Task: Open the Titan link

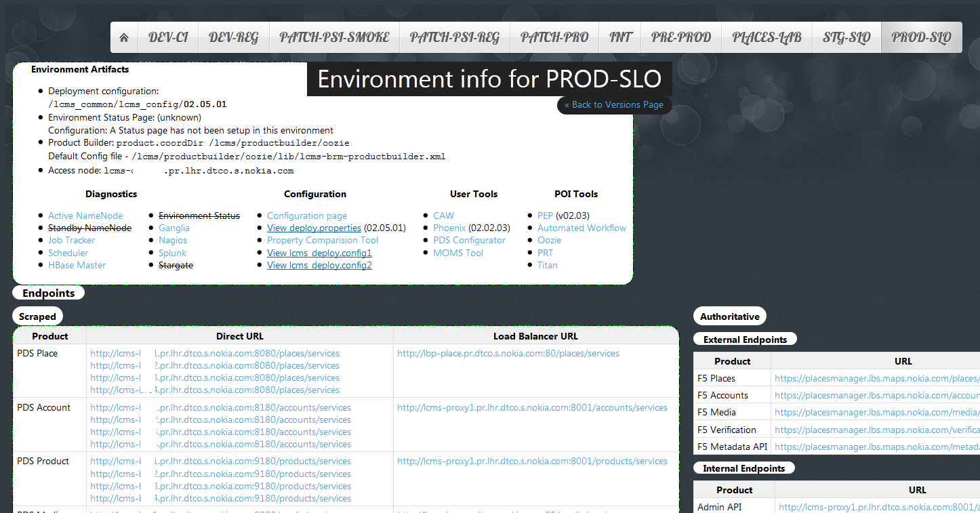Action: coord(548,265)
